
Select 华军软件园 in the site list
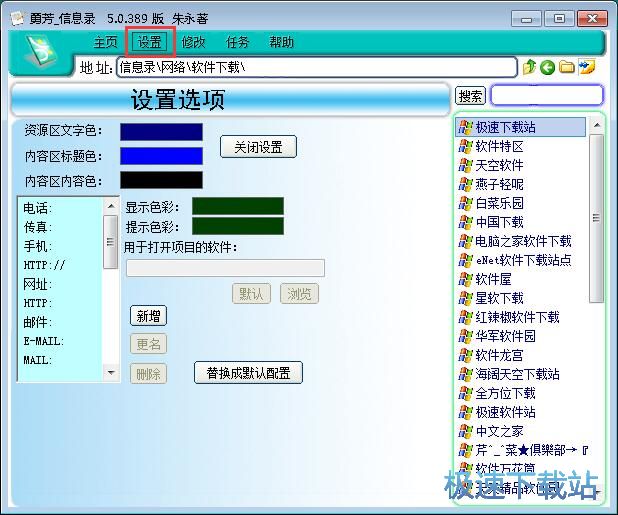[505, 336]
